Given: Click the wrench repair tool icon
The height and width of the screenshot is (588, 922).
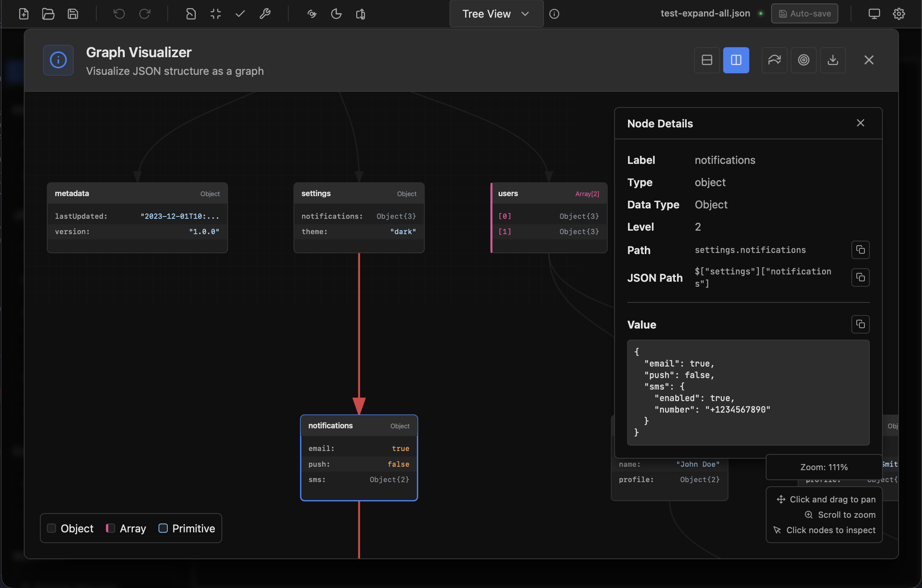Looking at the screenshot, I should point(265,14).
